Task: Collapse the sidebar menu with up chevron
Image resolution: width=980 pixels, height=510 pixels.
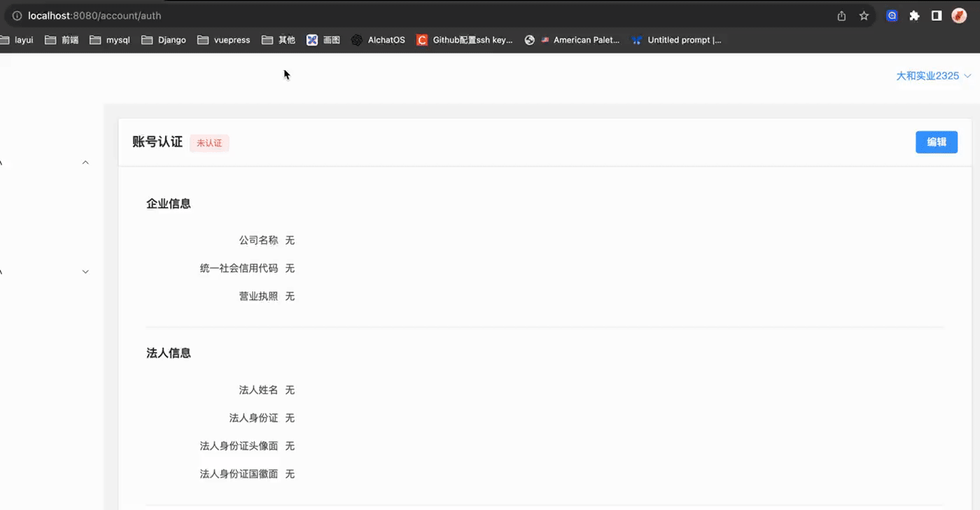Action: pyautogui.click(x=85, y=163)
